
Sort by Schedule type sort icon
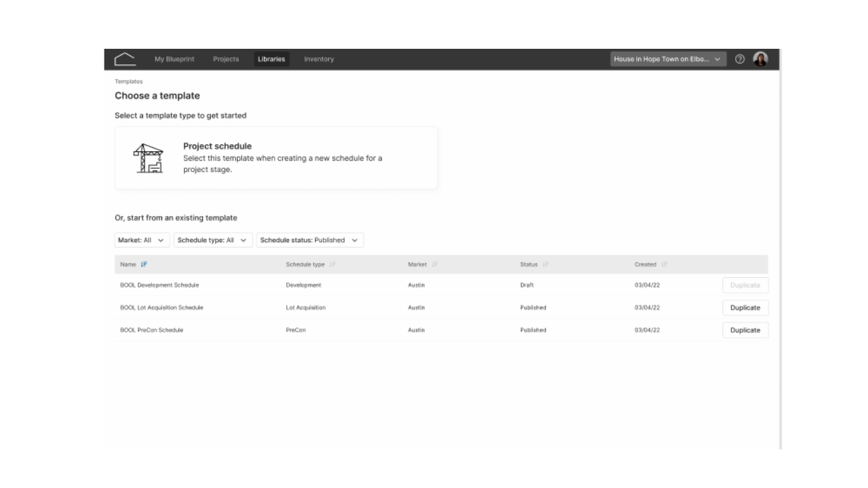tap(333, 264)
